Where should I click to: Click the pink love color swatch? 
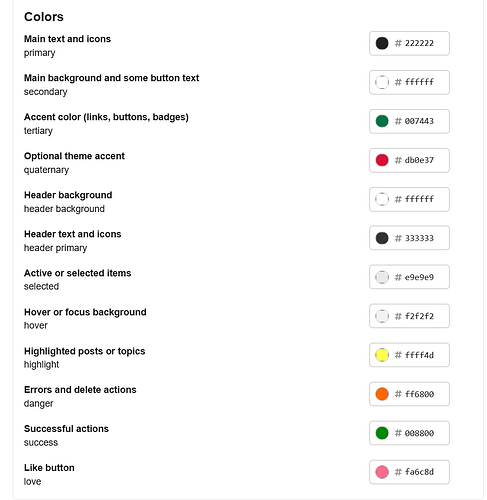[x=382, y=472]
